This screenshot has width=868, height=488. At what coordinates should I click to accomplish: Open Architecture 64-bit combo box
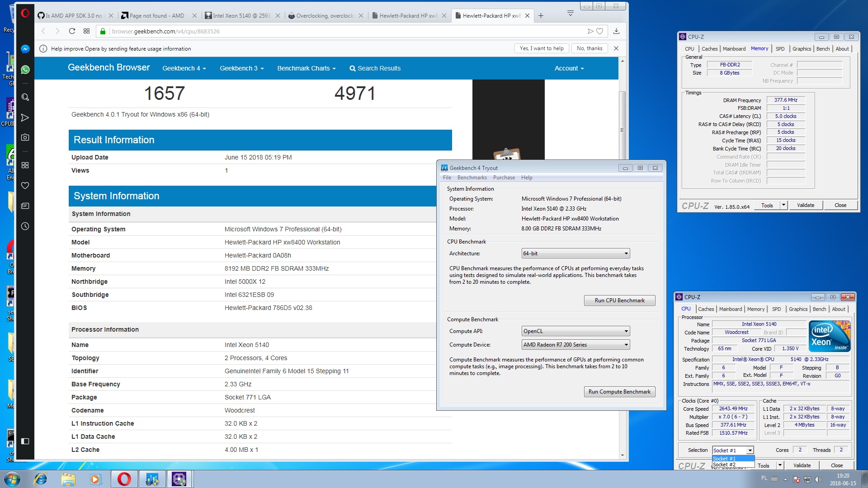pos(576,253)
